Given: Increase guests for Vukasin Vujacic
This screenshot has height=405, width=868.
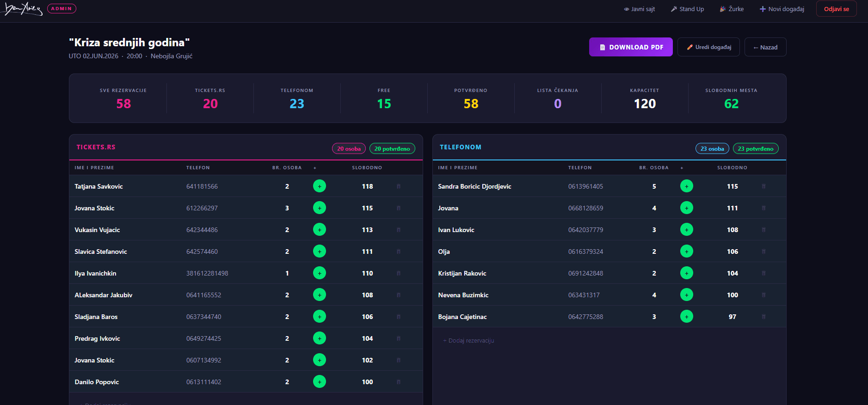Looking at the screenshot, I should click(x=320, y=229).
